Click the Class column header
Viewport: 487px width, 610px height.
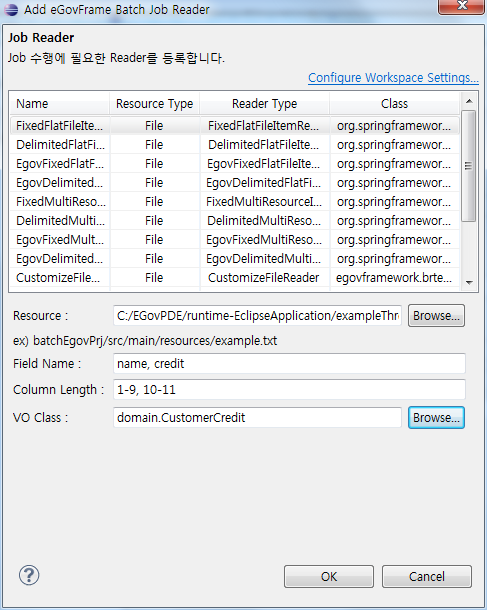394,104
